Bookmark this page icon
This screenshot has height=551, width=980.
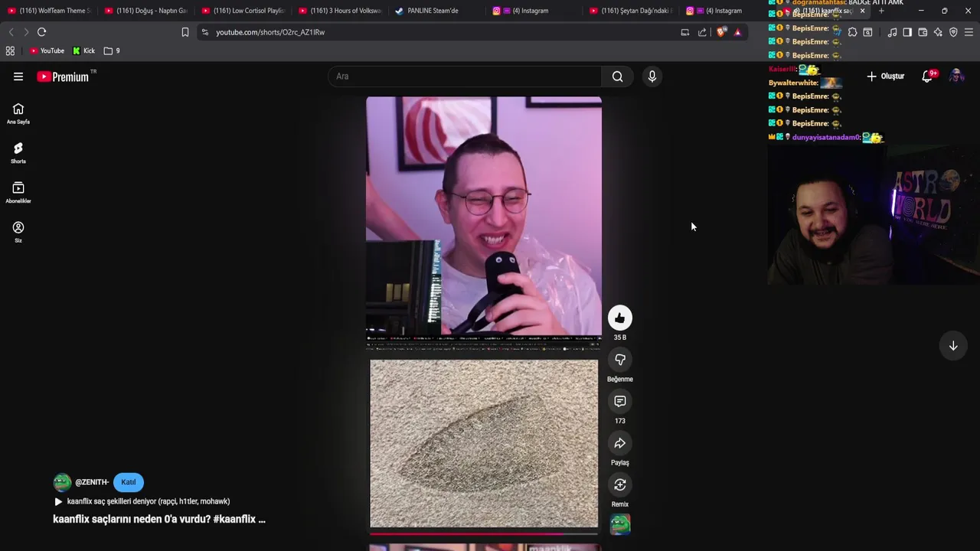[x=185, y=32]
